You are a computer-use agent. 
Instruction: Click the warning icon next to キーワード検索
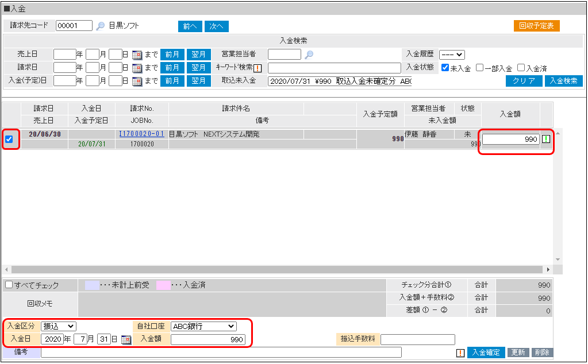[x=258, y=68]
